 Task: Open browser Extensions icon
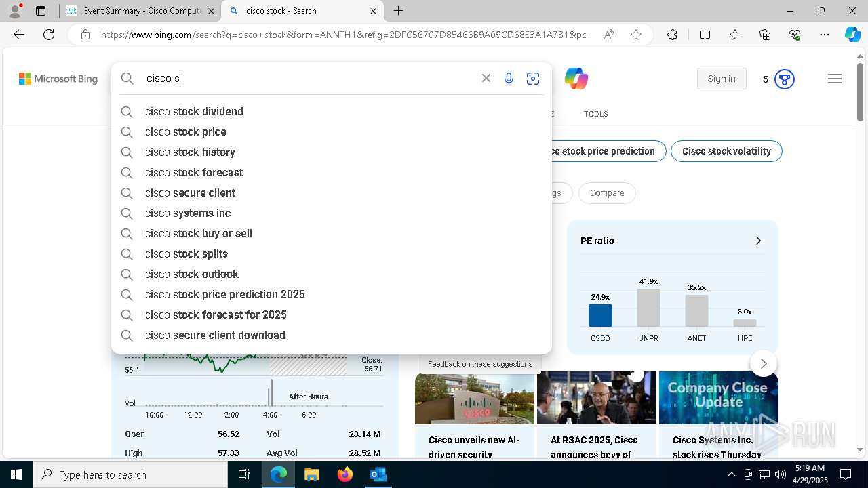[672, 35]
